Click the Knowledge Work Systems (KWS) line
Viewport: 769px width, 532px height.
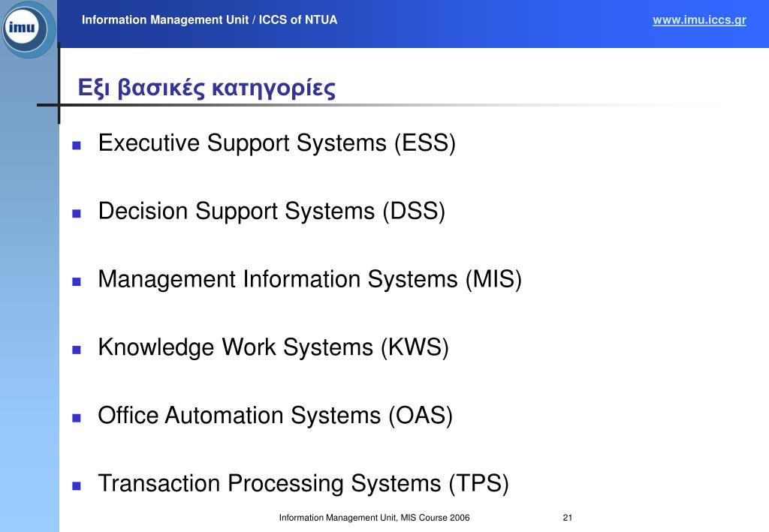273,347
